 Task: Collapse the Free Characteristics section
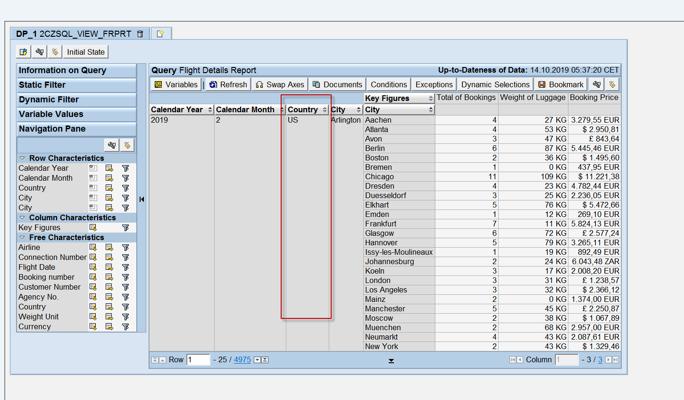point(23,238)
